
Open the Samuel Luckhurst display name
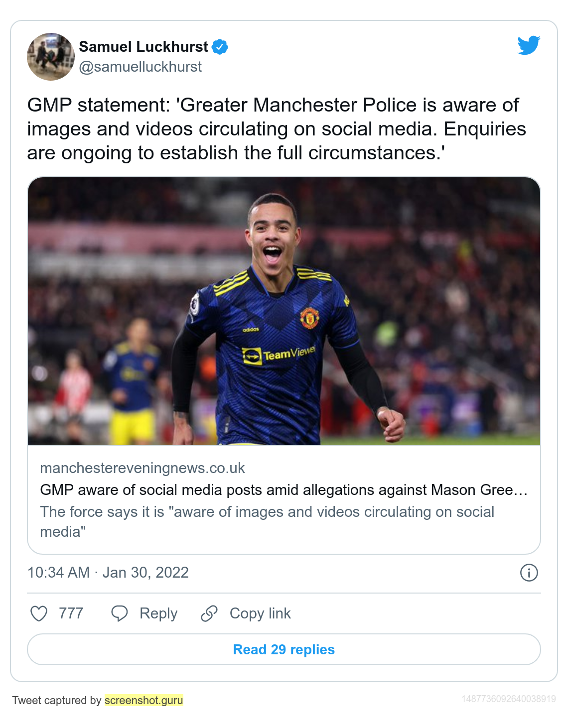(x=143, y=47)
